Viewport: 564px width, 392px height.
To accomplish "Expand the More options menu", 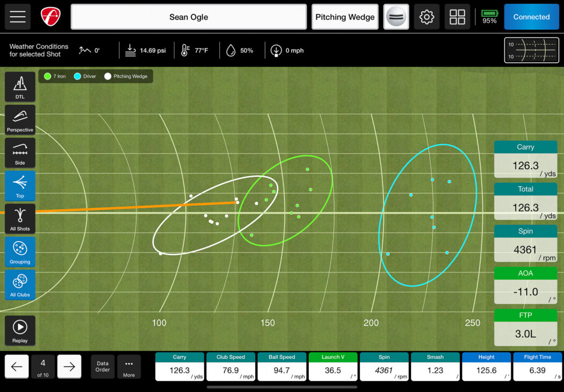I will [129, 367].
